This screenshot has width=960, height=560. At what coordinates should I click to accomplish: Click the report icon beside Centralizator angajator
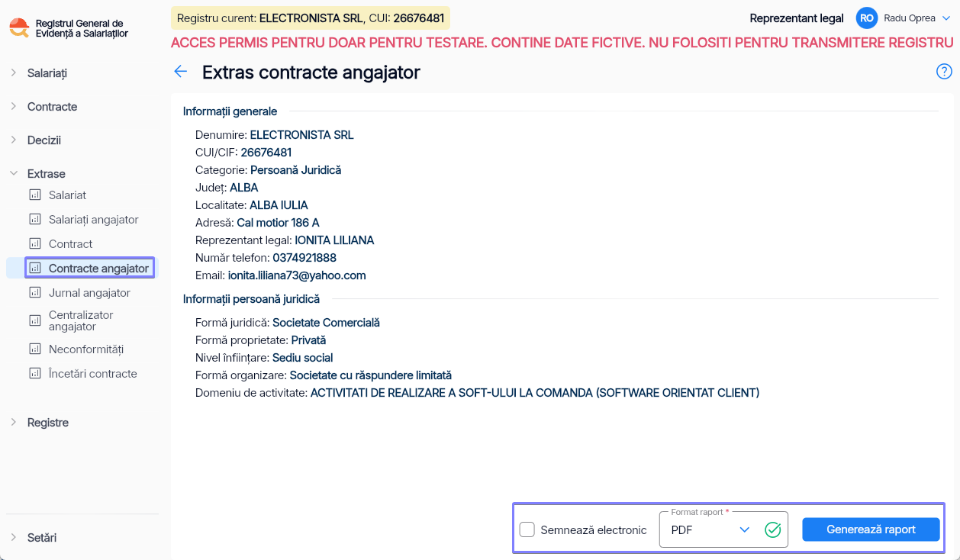(34, 320)
